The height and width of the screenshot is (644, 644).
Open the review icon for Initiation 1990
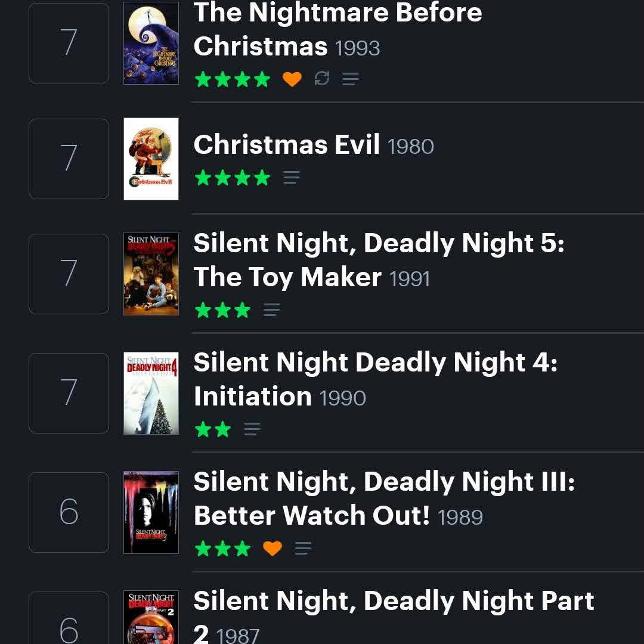(252, 429)
